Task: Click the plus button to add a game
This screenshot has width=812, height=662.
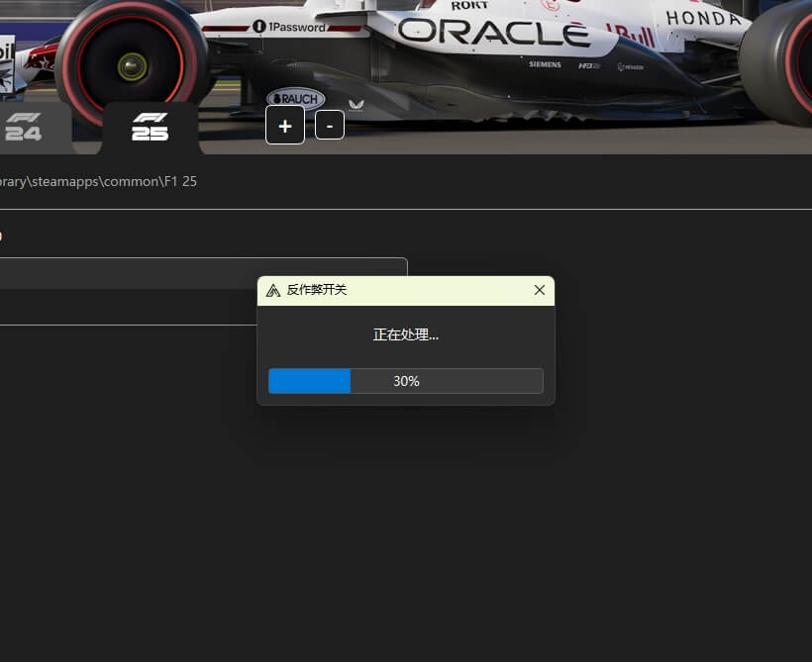Action: (x=285, y=126)
